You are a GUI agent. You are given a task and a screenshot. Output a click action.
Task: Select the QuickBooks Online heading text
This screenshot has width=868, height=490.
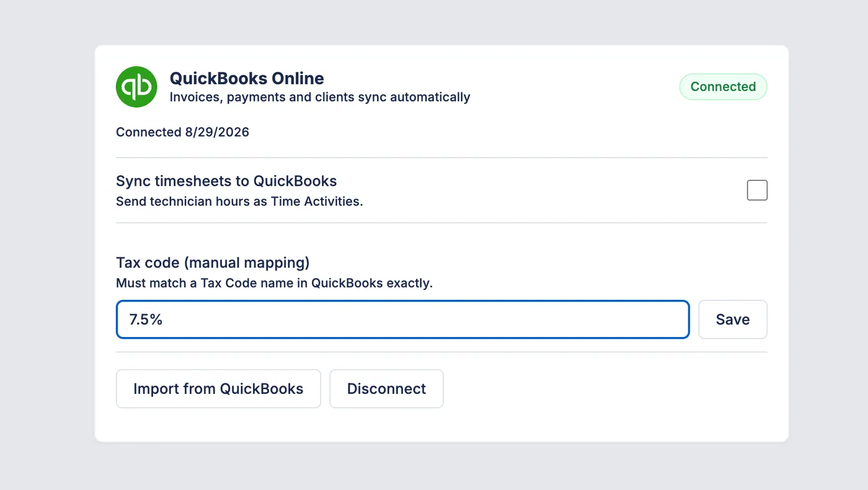[247, 79]
